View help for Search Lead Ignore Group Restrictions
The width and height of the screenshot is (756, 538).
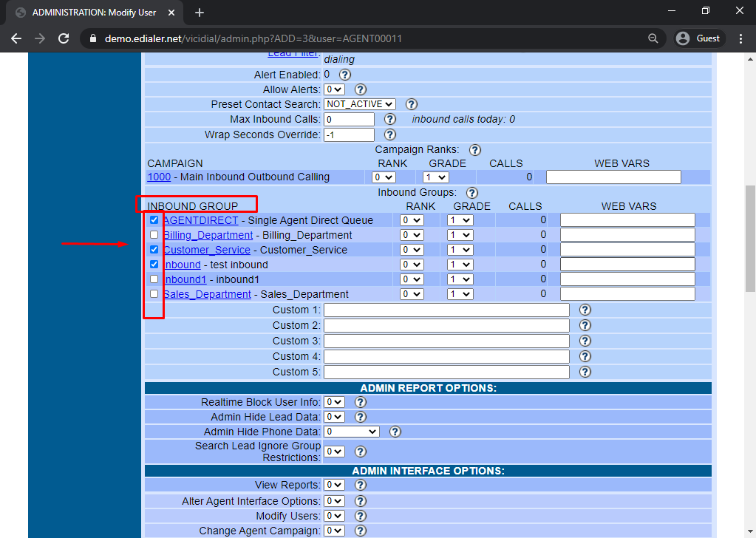pyautogui.click(x=360, y=452)
